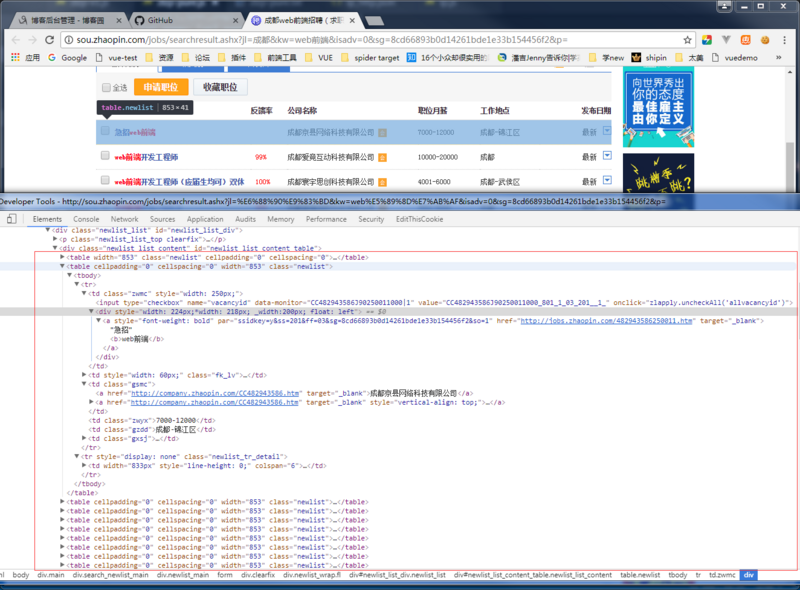Open the Audits tab
The image size is (800, 590).
[x=245, y=219]
